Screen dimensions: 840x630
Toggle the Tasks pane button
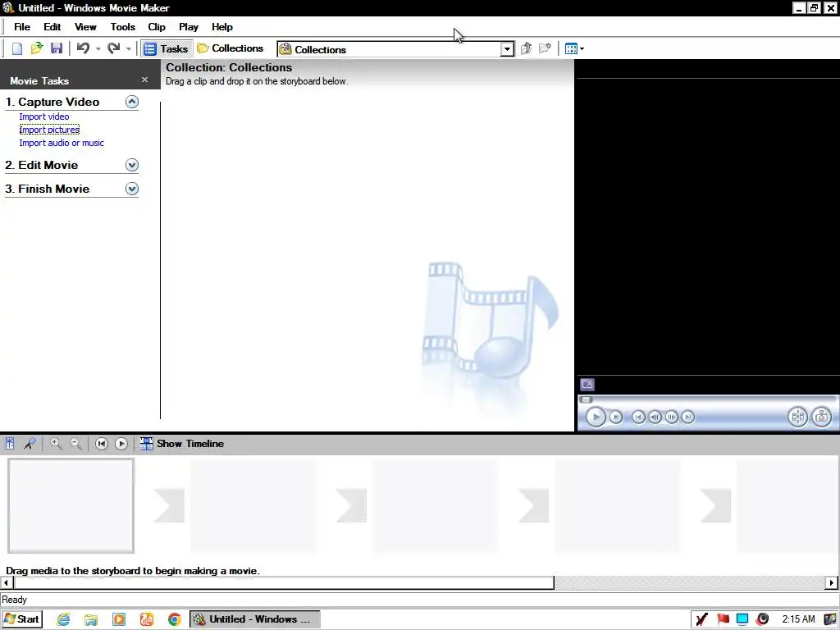167,48
